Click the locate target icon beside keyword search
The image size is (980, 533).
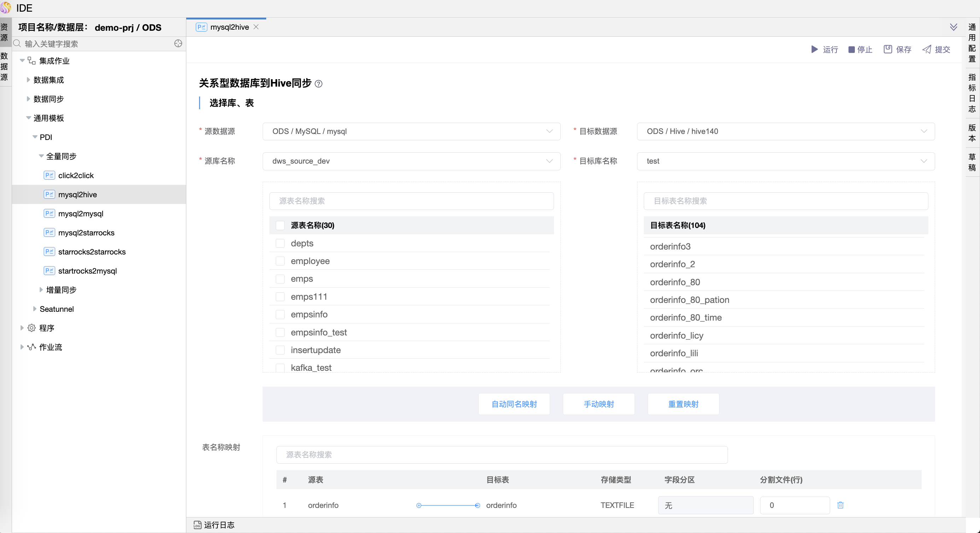coord(178,44)
